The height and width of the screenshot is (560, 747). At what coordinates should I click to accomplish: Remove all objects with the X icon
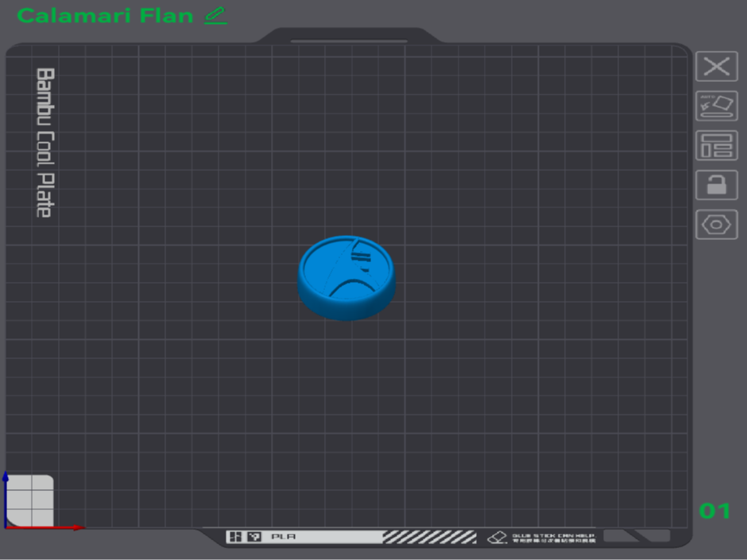point(717,66)
